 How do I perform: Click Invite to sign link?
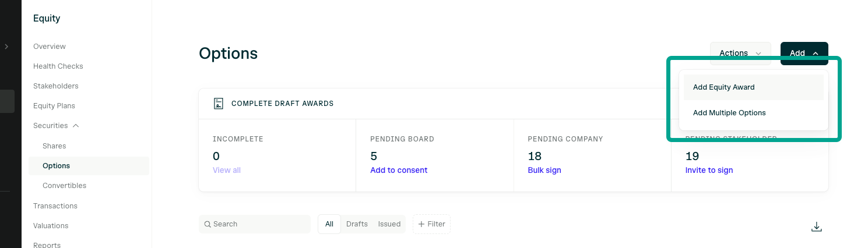(x=709, y=171)
